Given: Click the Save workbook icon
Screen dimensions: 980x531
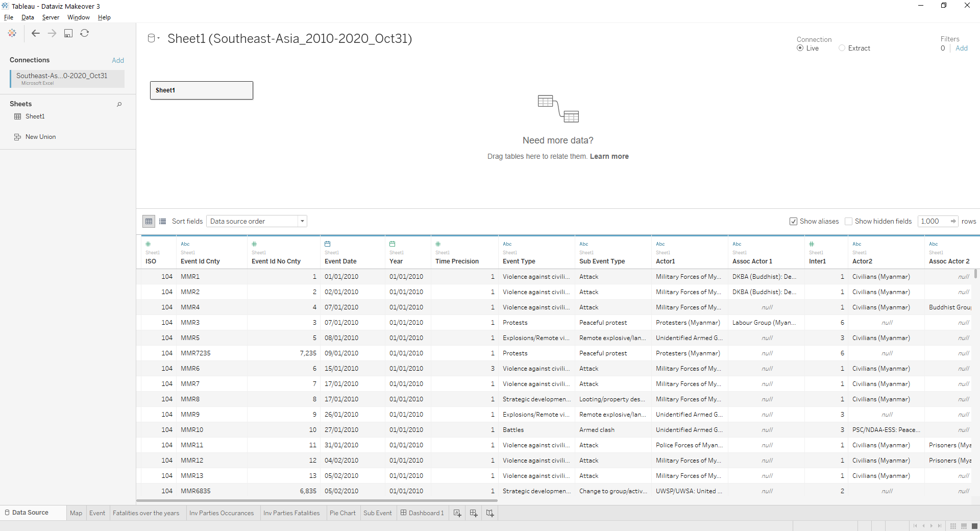Looking at the screenshot, I should coord(68,33).
